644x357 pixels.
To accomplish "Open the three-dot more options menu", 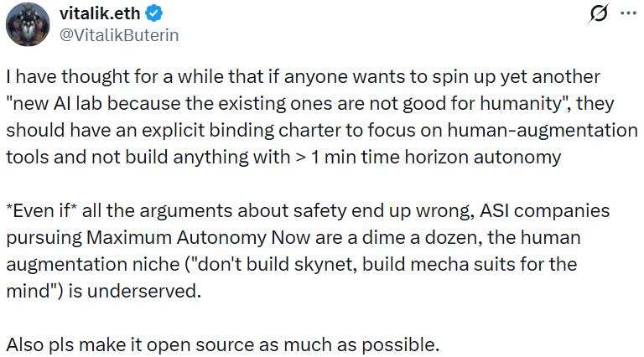I will click(x=627, y=15).
